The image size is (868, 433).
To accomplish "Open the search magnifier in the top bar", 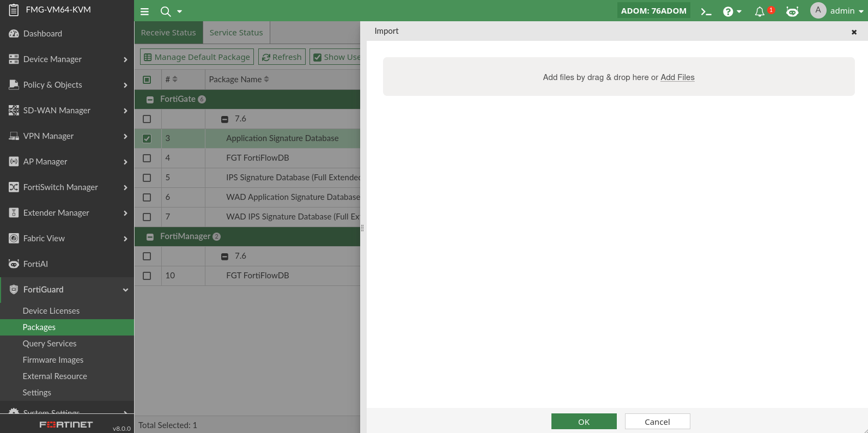I will click(165, 11).
